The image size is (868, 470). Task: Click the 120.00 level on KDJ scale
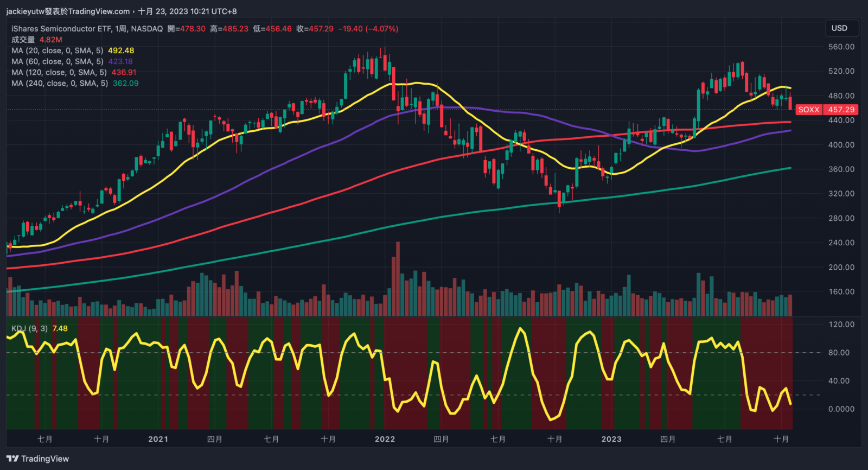tap(841, 325)
